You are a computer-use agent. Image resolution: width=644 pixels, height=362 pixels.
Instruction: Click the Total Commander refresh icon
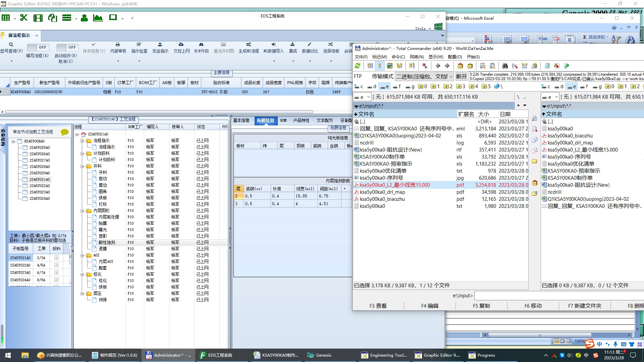358,66
